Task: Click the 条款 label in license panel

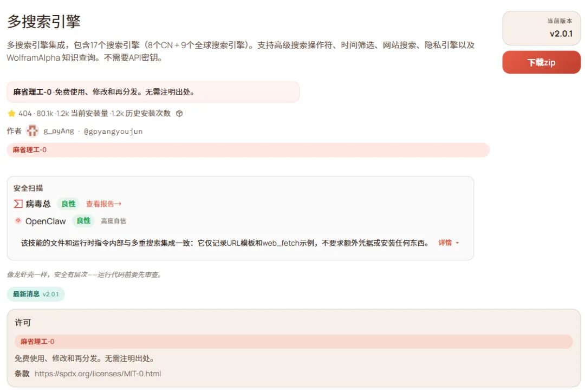Action: (x=22, y=374)
